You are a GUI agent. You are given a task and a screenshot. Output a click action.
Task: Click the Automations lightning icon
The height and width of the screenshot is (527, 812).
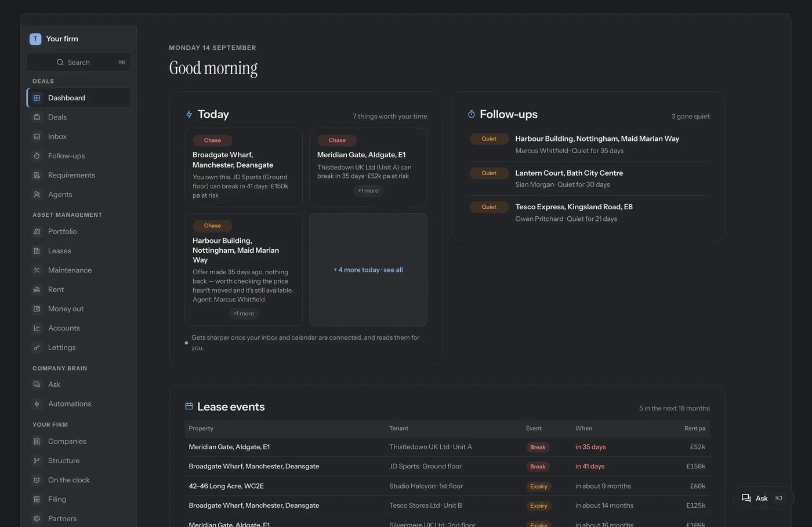[37, 404]
